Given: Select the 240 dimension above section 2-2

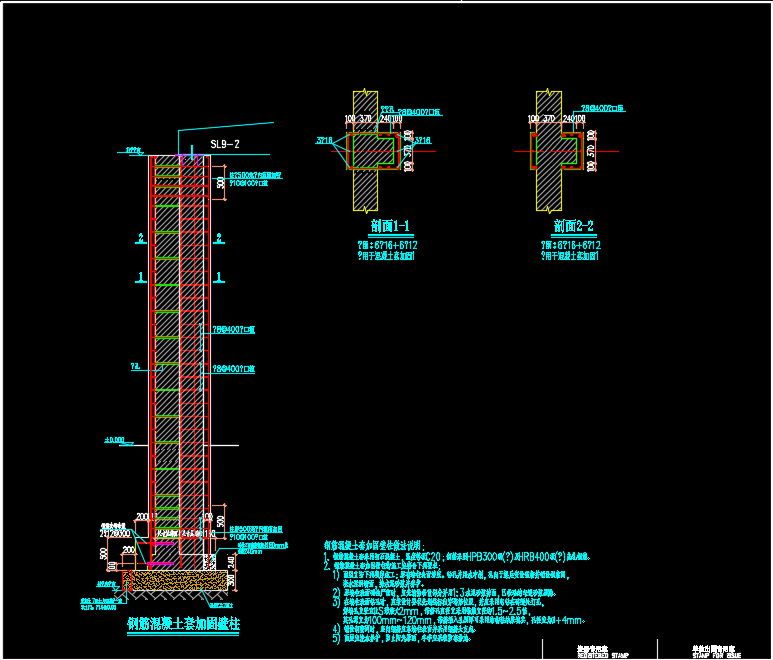Looking at the screenshot, I should click(x=569, y=119).
